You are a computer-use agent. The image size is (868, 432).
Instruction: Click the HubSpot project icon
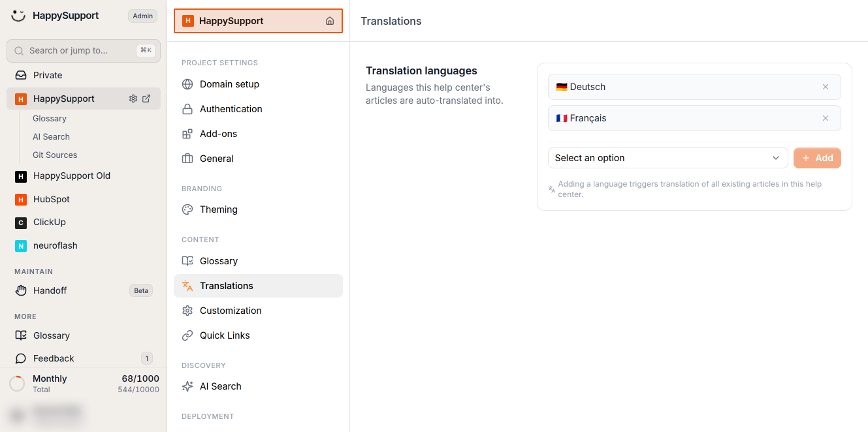click(21, 199)
